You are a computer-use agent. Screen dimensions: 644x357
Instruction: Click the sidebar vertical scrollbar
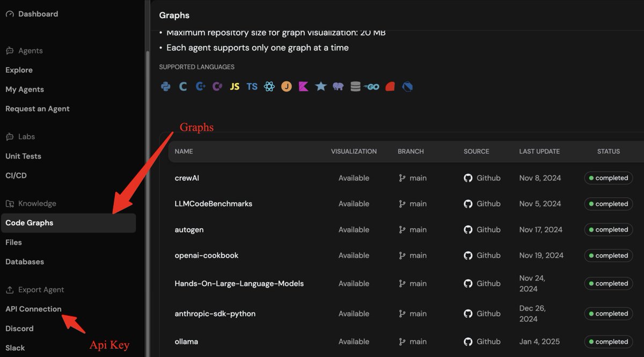[148, 204]
